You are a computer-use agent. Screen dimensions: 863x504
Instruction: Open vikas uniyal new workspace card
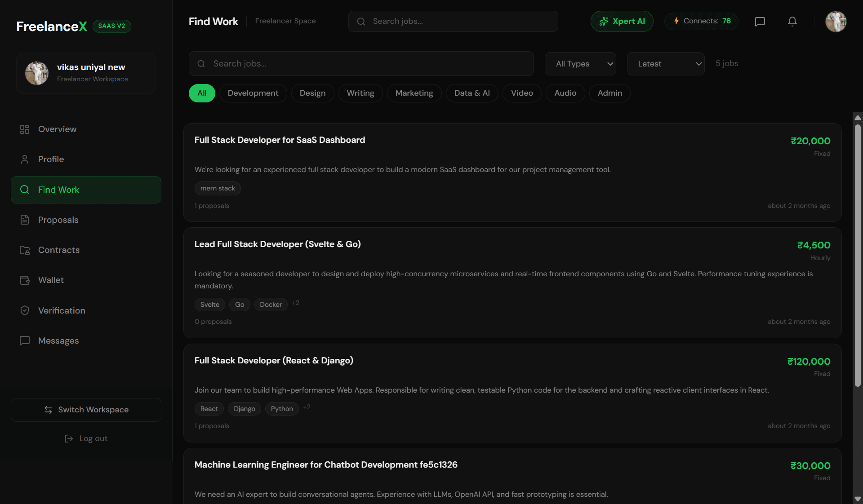pos(86,73)
